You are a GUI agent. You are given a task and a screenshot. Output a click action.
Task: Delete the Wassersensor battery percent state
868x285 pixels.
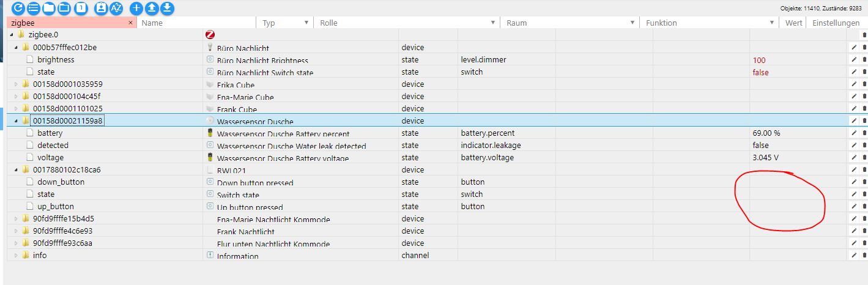click(x=864, y=133)
